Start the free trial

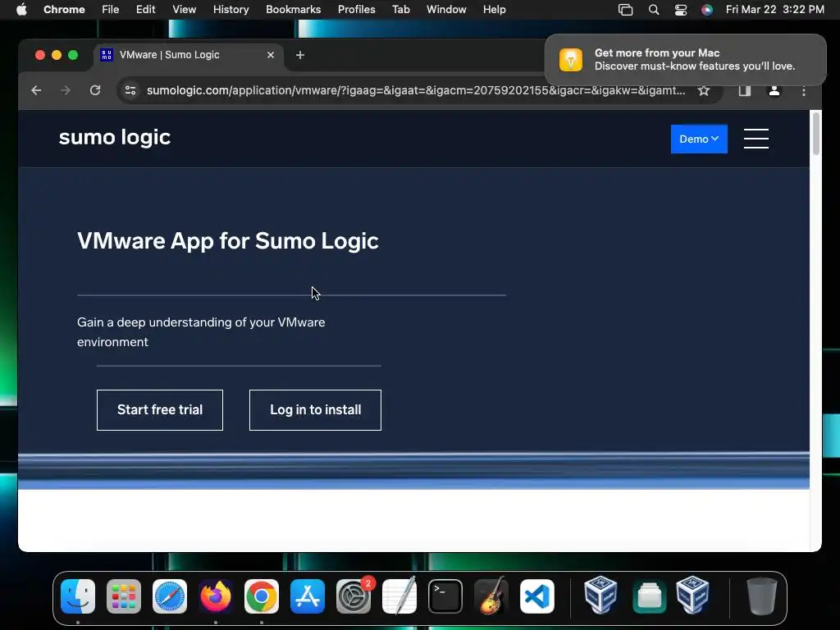click(160, 410)
